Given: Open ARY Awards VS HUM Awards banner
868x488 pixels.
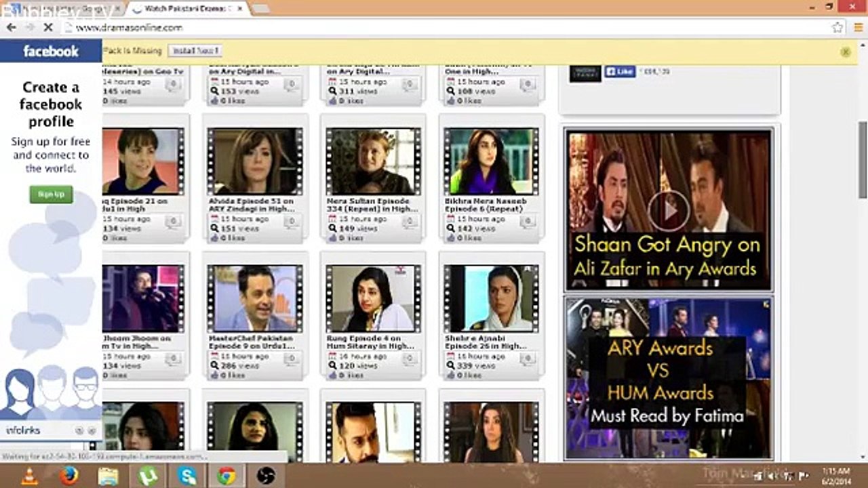Looking at the screenshot, I should [669, 378].
